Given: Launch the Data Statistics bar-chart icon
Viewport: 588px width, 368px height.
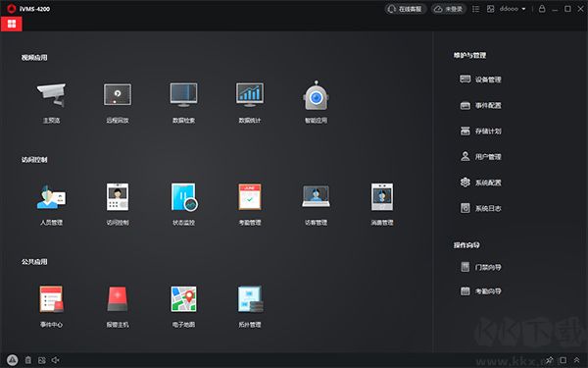Looking at the screenshot, I should click(250, 94).
